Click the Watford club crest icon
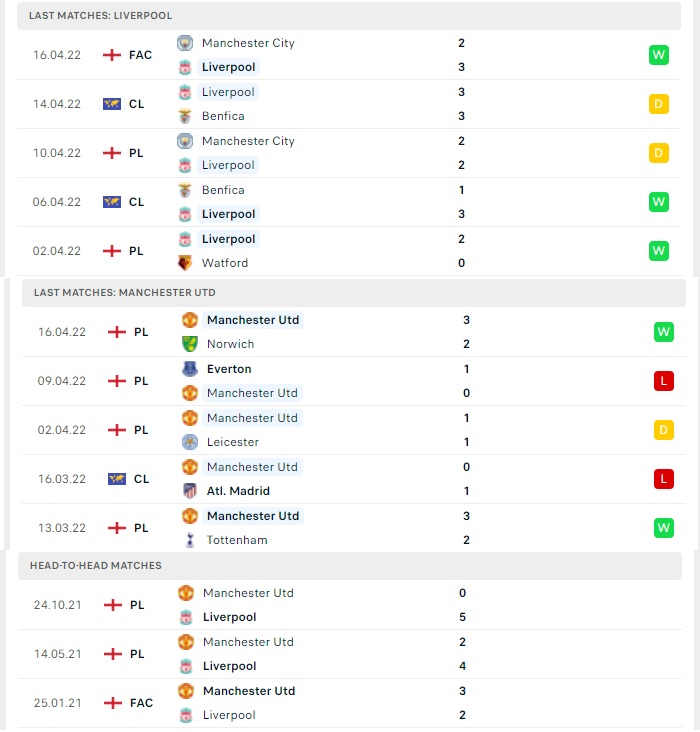This screenshot has height=732, width=700. [185, 263]
